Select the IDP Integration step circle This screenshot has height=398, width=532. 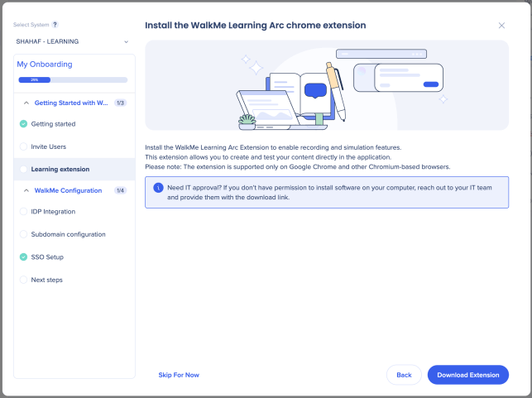click(23, 211)
